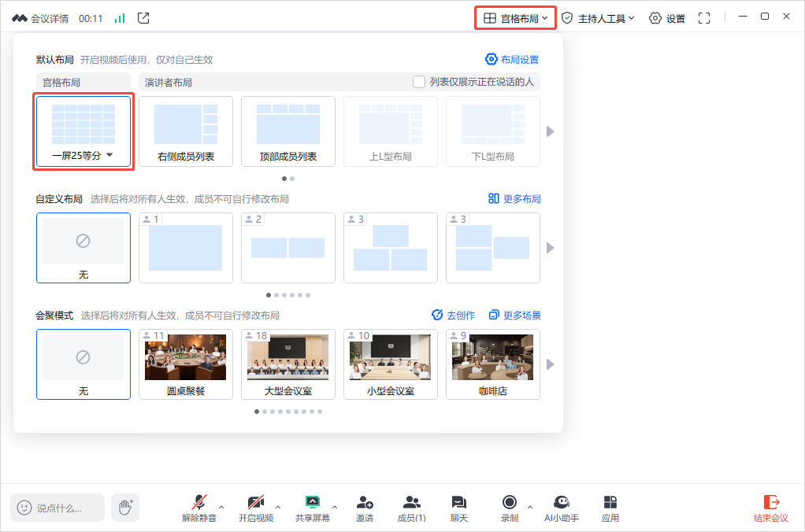Unmute microphone with 解除静音 icon

[x=200, y=508]
